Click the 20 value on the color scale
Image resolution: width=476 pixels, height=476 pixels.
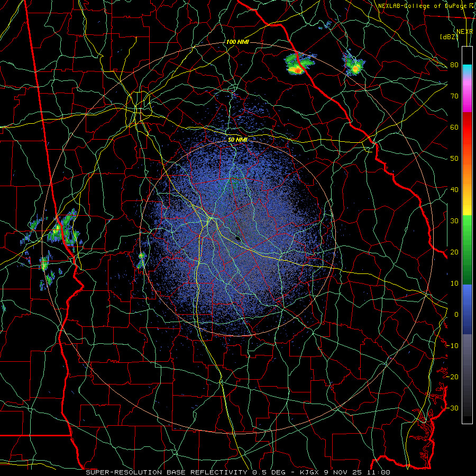point(454,252)
